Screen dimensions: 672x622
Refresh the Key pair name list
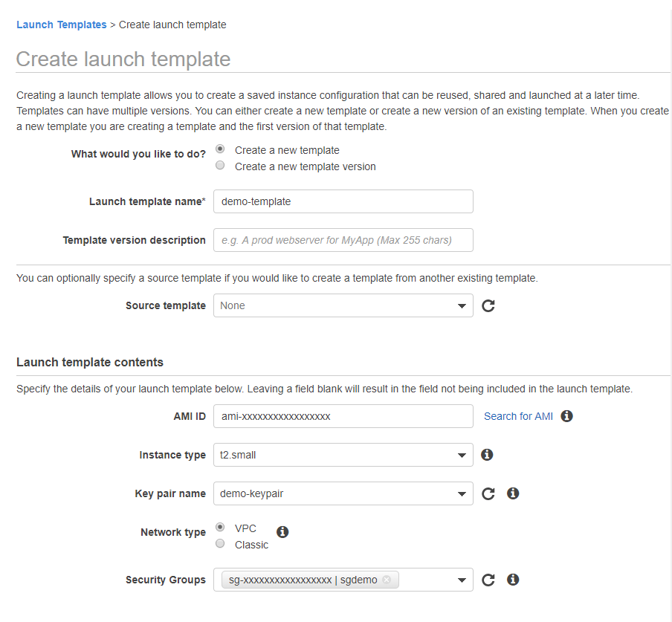click(488, 493)
